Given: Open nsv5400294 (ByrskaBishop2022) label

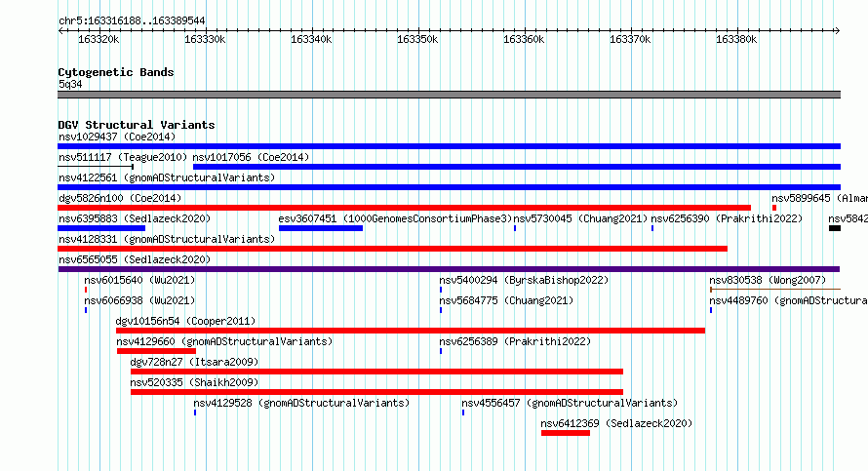Looking at the screenshot, I should (524, 280).
